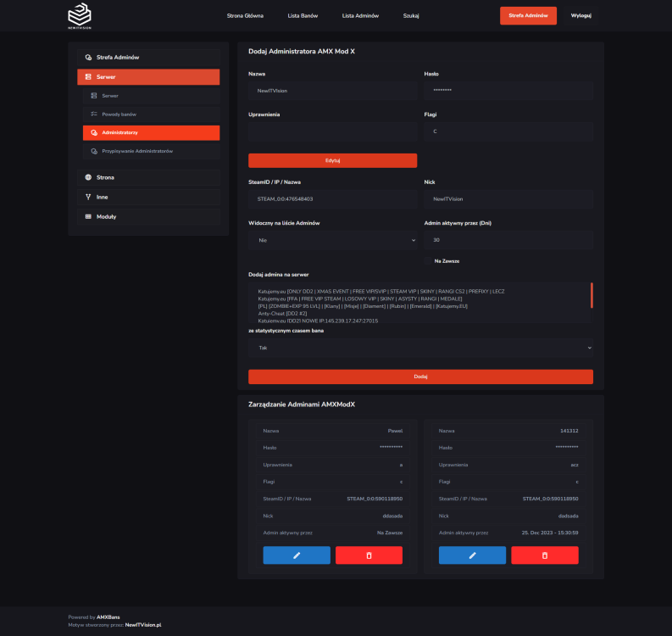The width and height of the screenshot is (672, 636).
Task: Click the globe icon next to Strona
Action: pos(88,177)
